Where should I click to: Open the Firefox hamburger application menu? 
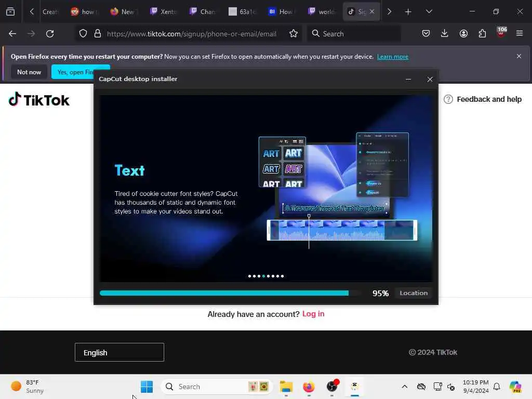(x=520, y=33)
